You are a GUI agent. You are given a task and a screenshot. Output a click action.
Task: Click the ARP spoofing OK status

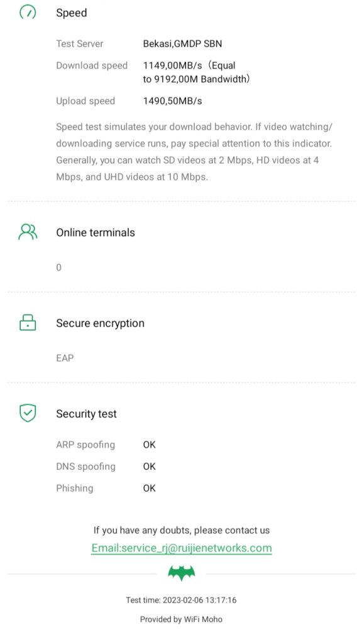[150, 445]
